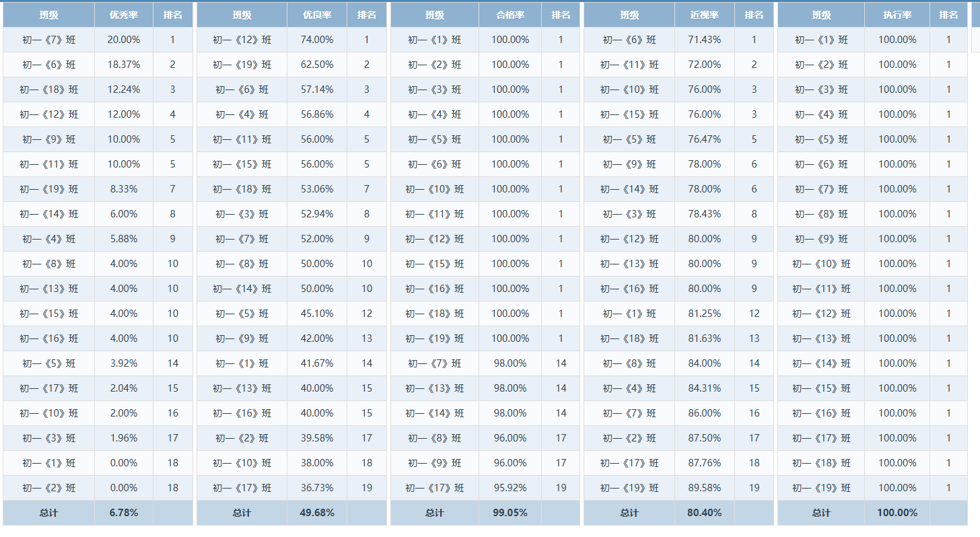Image resolution: width=980 pixels, height=537 pixels.
Task: Click the 优秀率 column header
Action: coord(124,15)
